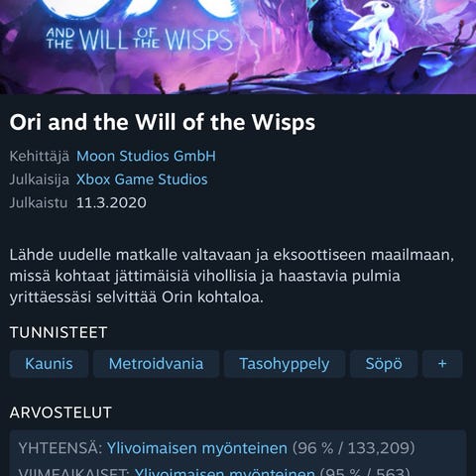
Task: Open recent Ylivoimaisen myönteinen reviews link
Action: click(225, 471)
